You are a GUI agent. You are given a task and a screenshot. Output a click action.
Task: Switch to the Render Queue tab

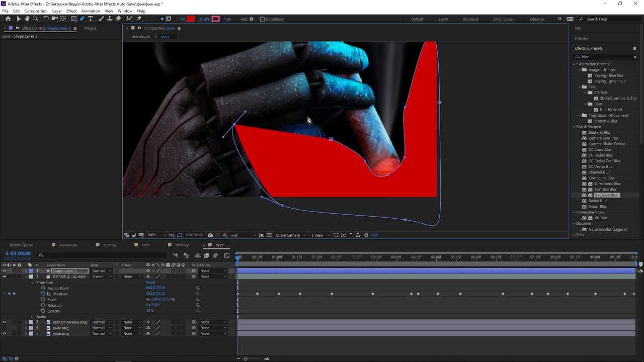[22, 245]
